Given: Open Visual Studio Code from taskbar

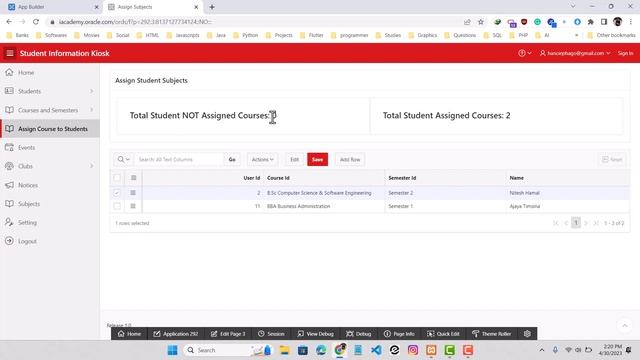Looking at the screenshot, I should pyautogui.click(x=376, y=350).
